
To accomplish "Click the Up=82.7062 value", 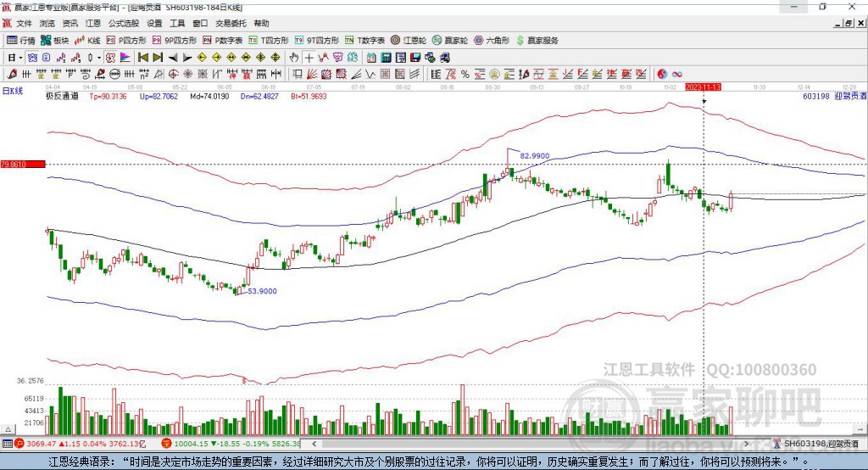I will (x=159, y=97).
